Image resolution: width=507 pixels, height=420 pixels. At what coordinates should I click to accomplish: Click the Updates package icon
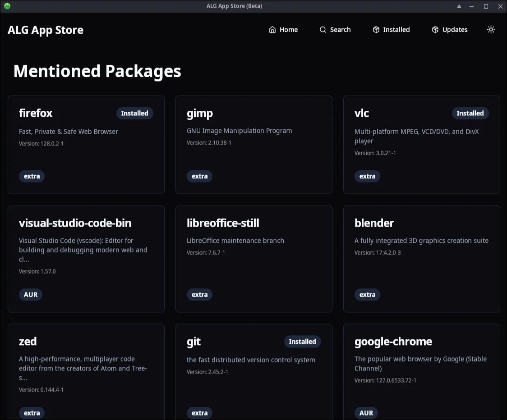(x=435, y=30)
